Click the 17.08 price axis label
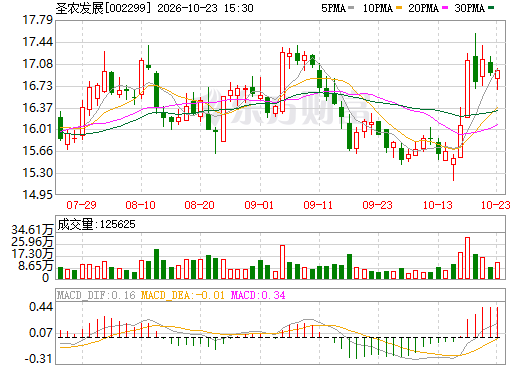 [37, 64]
